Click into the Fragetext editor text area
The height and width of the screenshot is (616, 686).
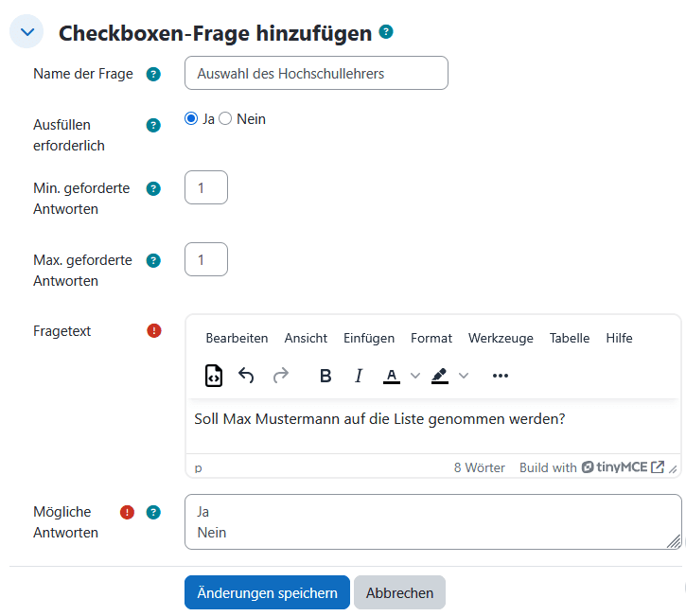pos(433,426)
